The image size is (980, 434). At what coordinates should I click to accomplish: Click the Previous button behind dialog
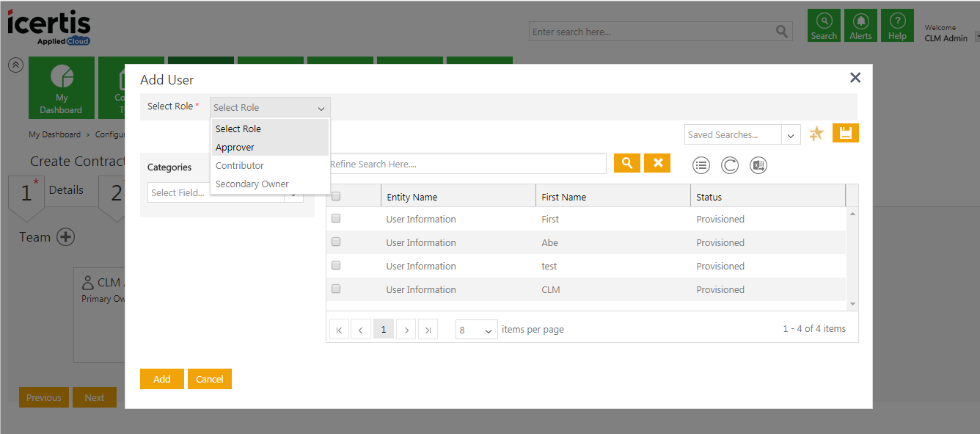pos(44,397)
